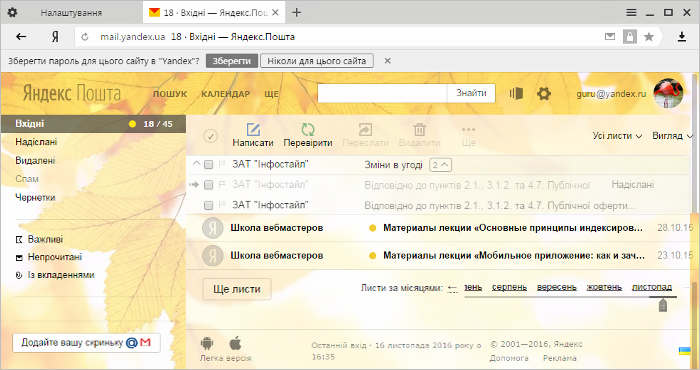Click the browser back arrow

point(21,37)
